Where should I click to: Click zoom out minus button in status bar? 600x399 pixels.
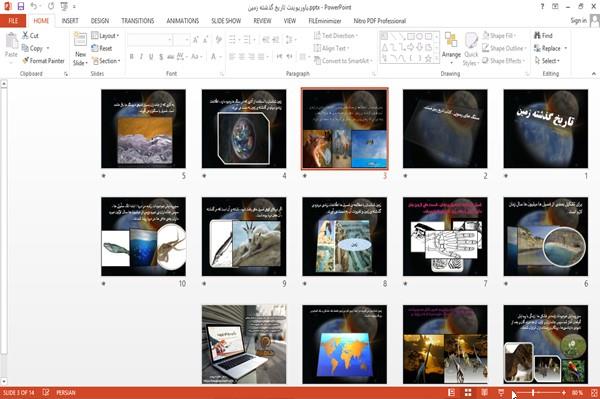(x=515, y=392)
